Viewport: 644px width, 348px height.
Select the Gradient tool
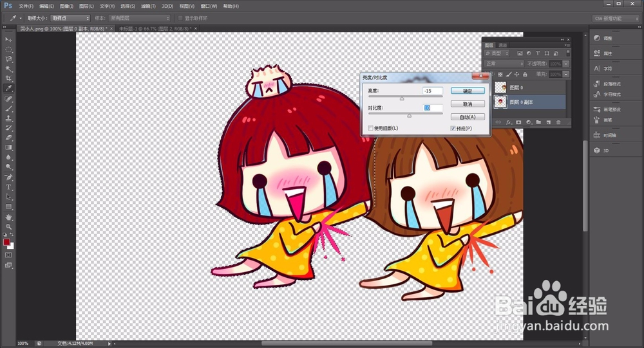[8, 148]
